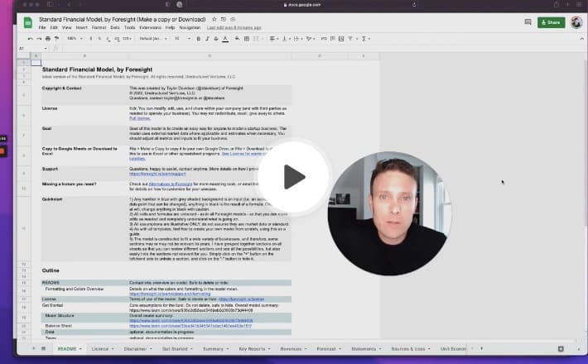Viewport: 588px width, 364px height.
Task: Open the zoom level dropdown
Action: pos(72,38)
